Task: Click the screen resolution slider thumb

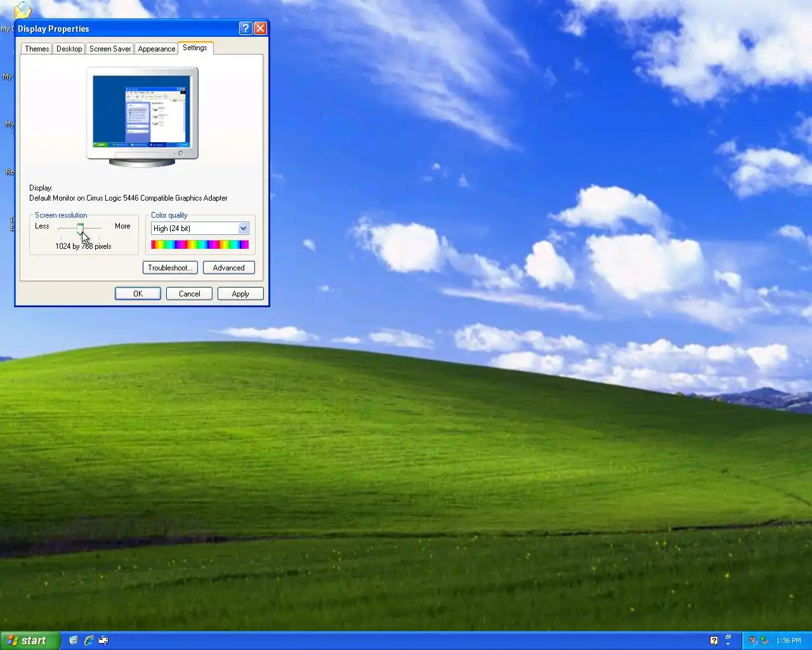Action: (x=81, y=229)
